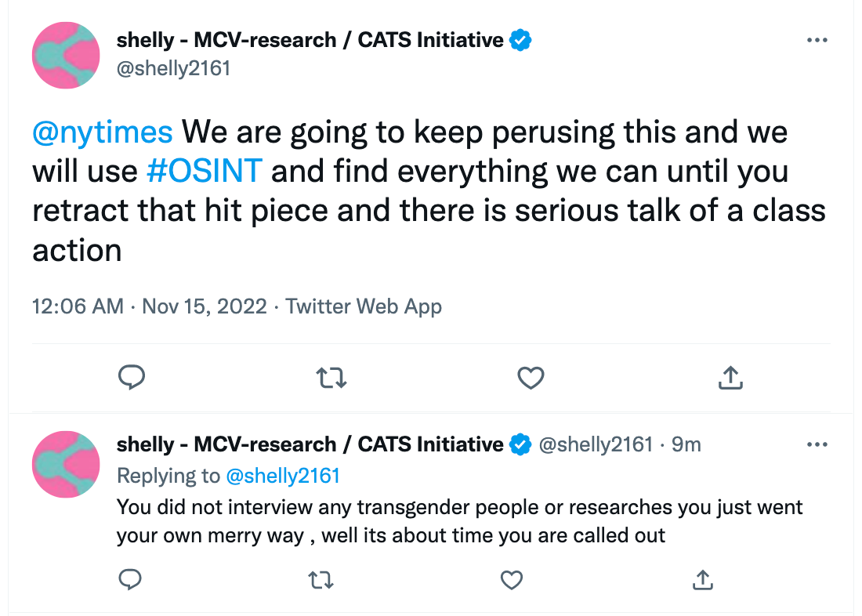862x616 pixels.
Task: Click 'Replying to @shelly2161' link
Action: (x=283, y=476)
